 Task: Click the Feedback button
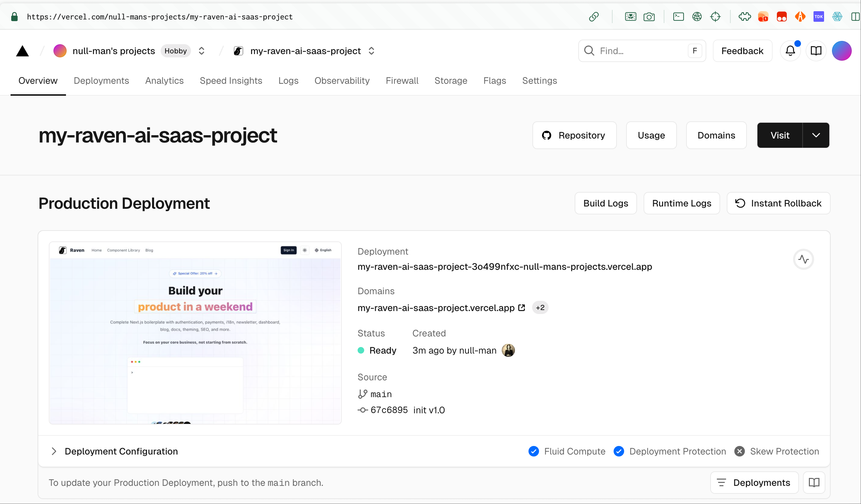point(743,51)
